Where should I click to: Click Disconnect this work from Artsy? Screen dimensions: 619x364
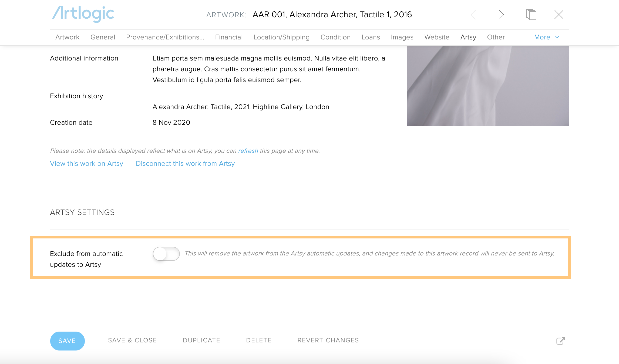tap(185, 164)
